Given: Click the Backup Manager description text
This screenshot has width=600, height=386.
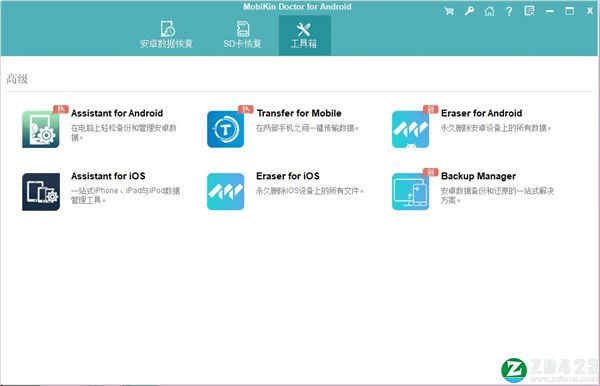Looking at the screenshot, I should point(497,195).
